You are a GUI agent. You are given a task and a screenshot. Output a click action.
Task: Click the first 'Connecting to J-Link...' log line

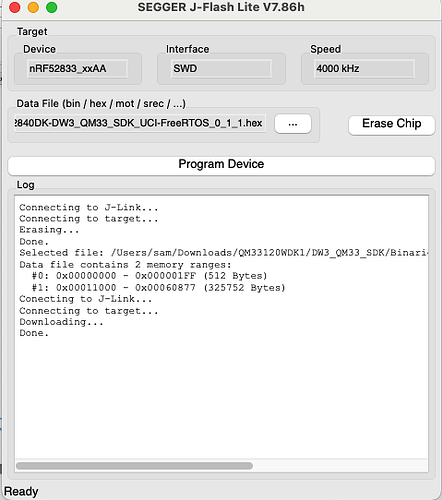coord(88,208)
